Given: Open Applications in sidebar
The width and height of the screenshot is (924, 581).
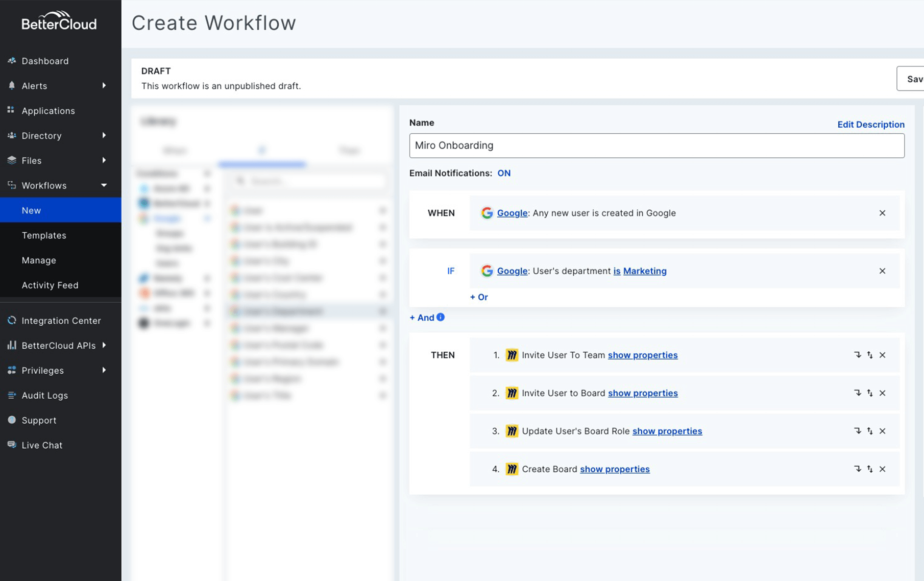Looking at the screenshot, I should tap(48, 111).
